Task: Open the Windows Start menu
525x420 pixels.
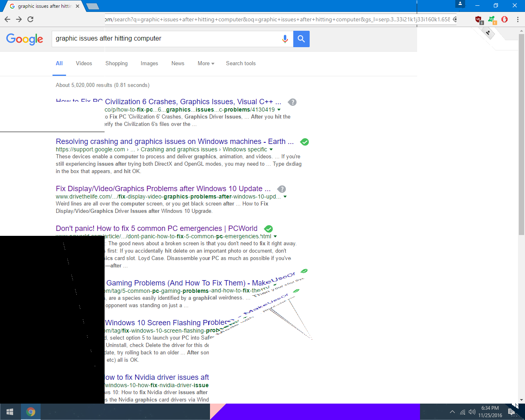Action: [x=10, y=412]
